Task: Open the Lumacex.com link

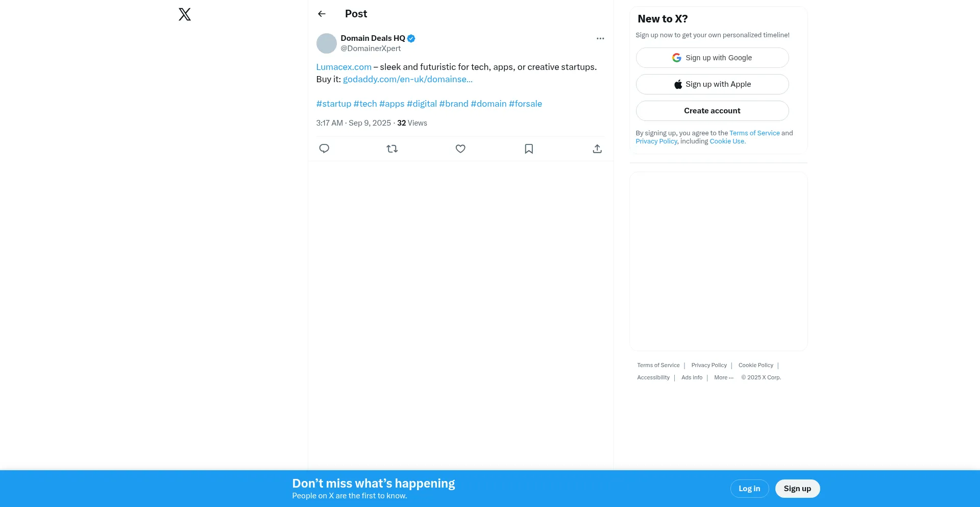Action: coord(344,67)
